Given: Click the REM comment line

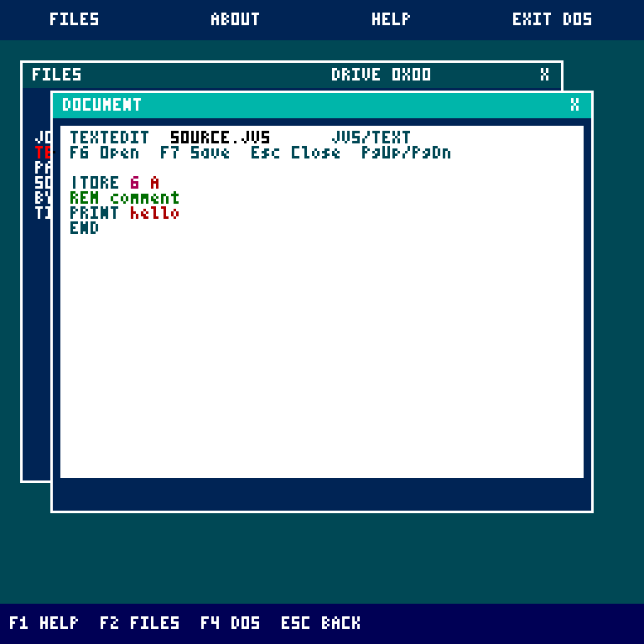Looking at the screenshot, I should pyautogui.click(x=124, y=198).
